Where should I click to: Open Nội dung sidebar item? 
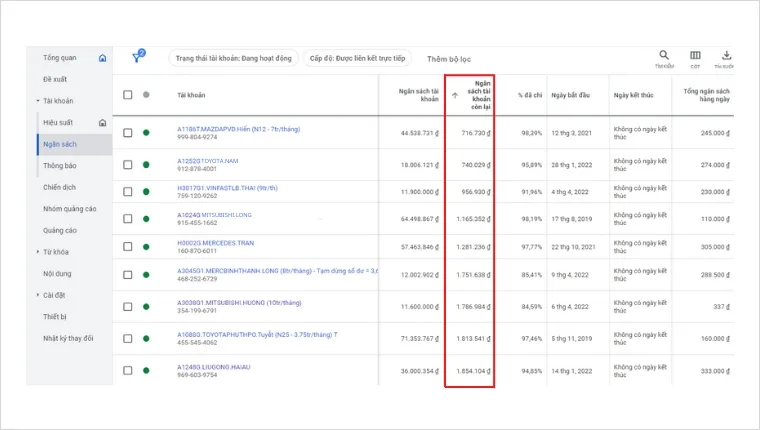click(57, 273)
